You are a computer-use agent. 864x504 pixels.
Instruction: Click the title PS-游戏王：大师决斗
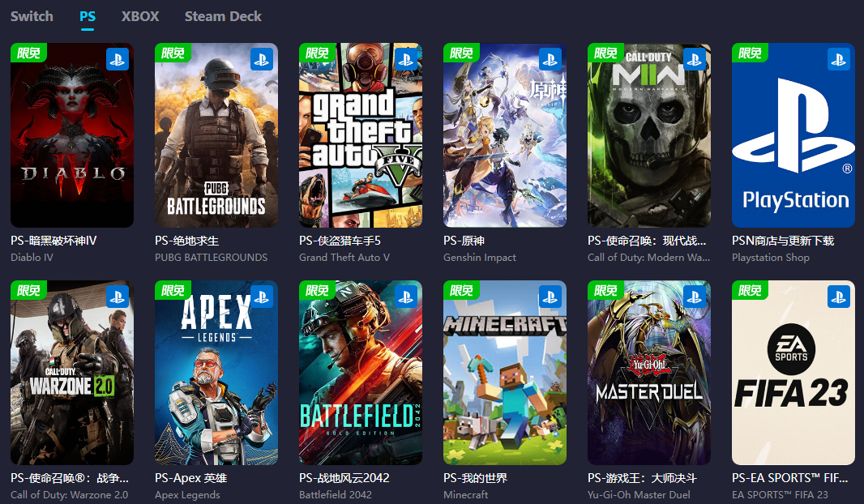pos(642,478)
